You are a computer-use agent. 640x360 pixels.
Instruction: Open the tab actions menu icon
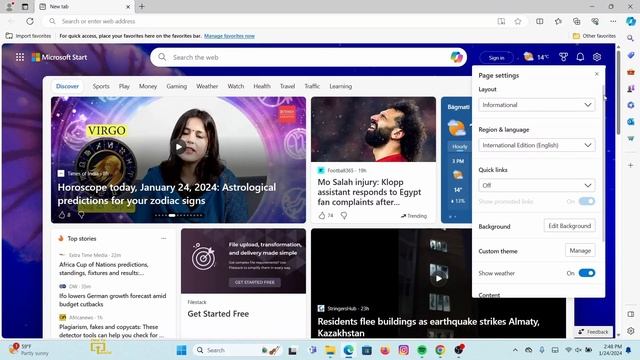tap(25, 7)
